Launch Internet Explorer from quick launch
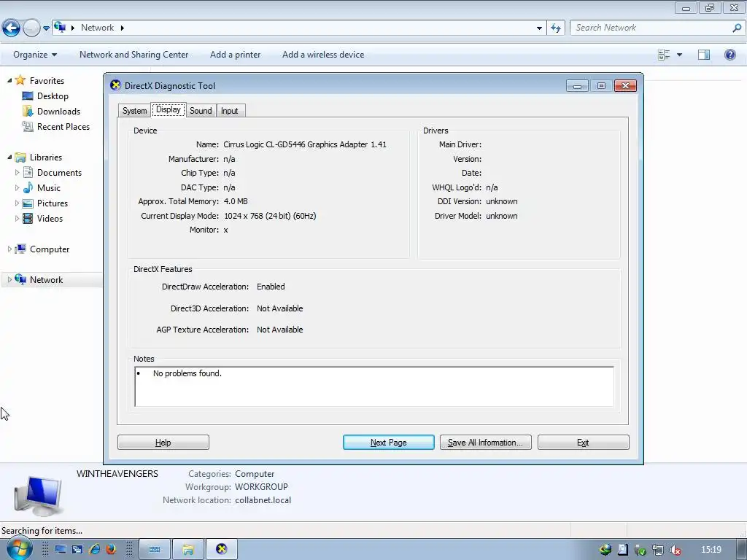 pyautogui.click(x=94, y=550)
